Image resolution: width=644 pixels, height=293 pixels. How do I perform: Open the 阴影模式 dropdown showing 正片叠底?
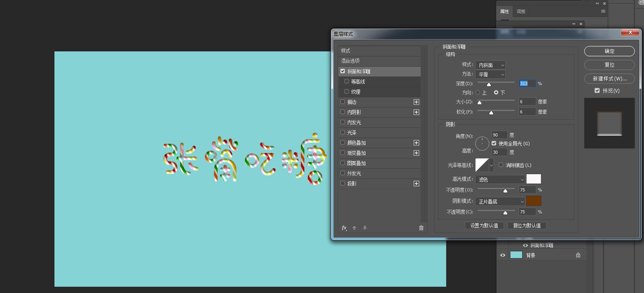(500, 202)
